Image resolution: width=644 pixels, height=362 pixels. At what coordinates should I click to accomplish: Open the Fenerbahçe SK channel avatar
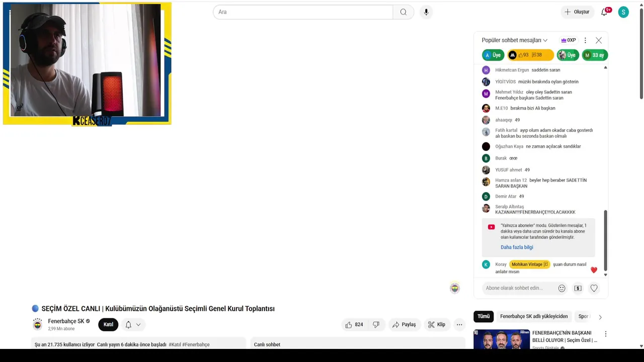[38, 325]
